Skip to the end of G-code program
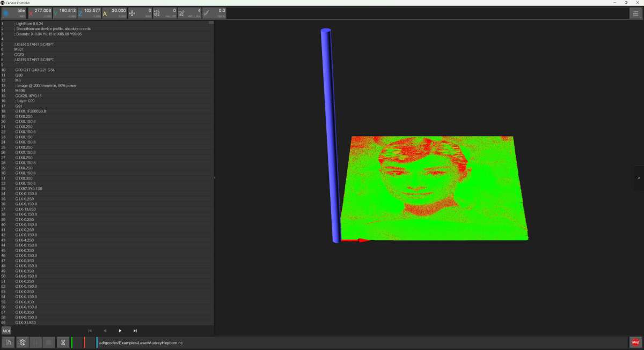Screen dimensions: 644x350 [x=135, y=331]
